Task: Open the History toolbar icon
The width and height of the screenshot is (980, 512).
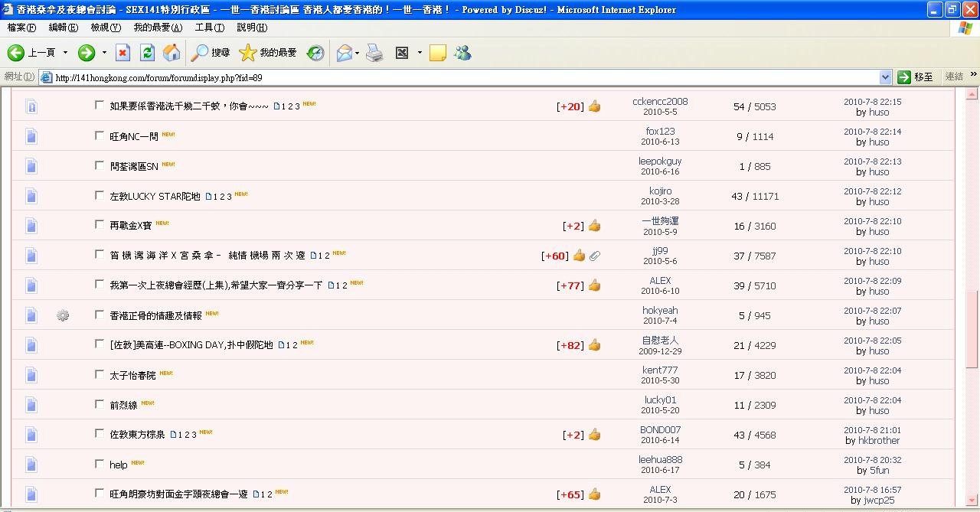Action: tap(315, 53)
